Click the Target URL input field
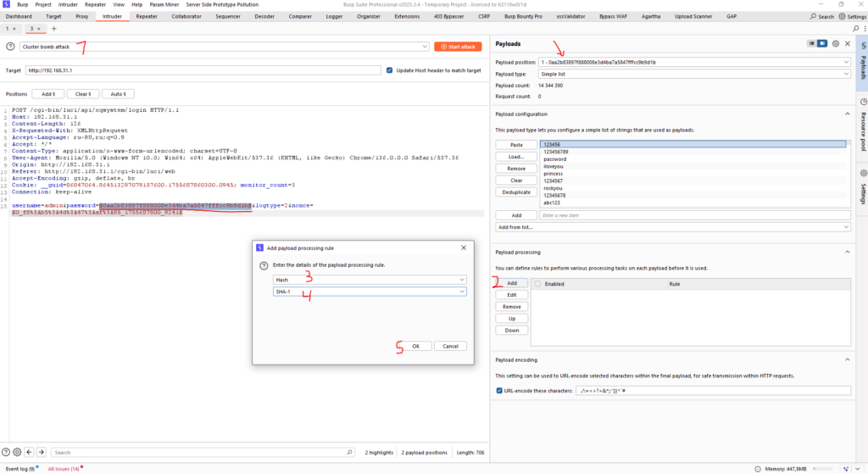 click(x=203, y=70)
